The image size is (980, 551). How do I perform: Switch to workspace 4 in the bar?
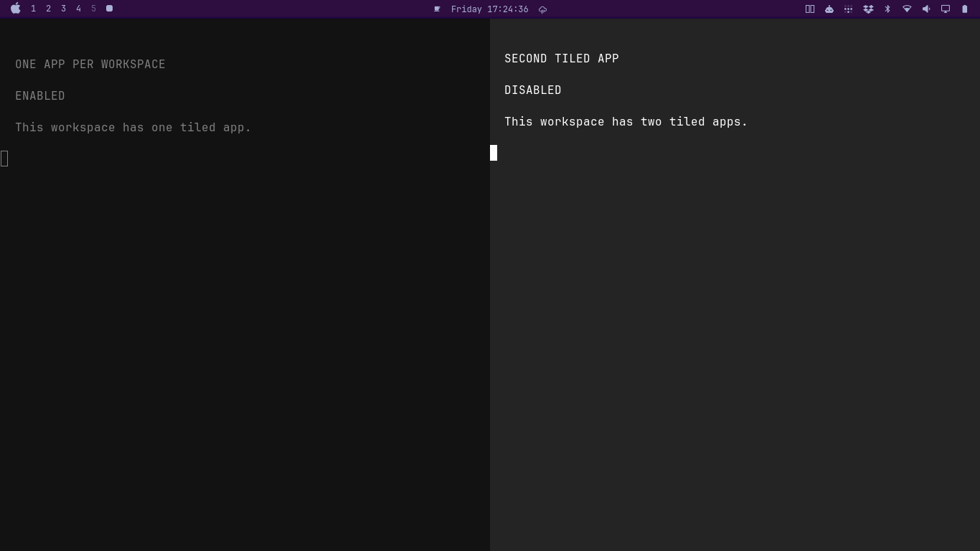click(x=78, y=9)
